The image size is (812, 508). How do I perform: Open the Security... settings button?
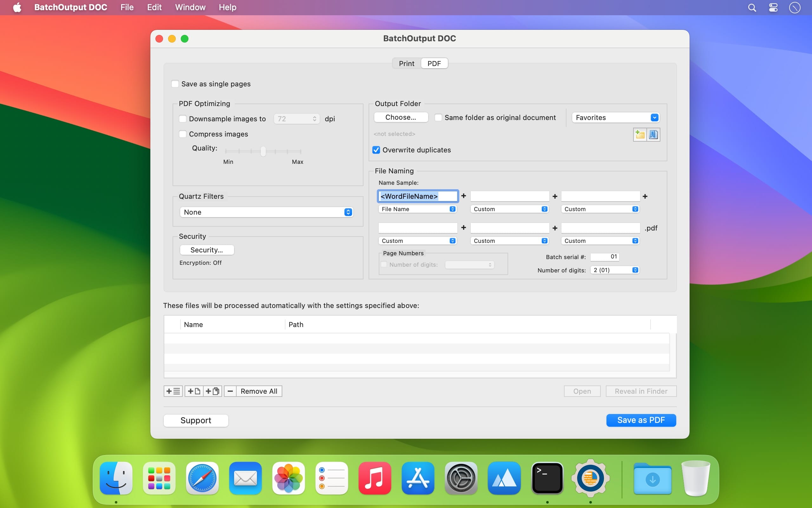coord(207,250)
